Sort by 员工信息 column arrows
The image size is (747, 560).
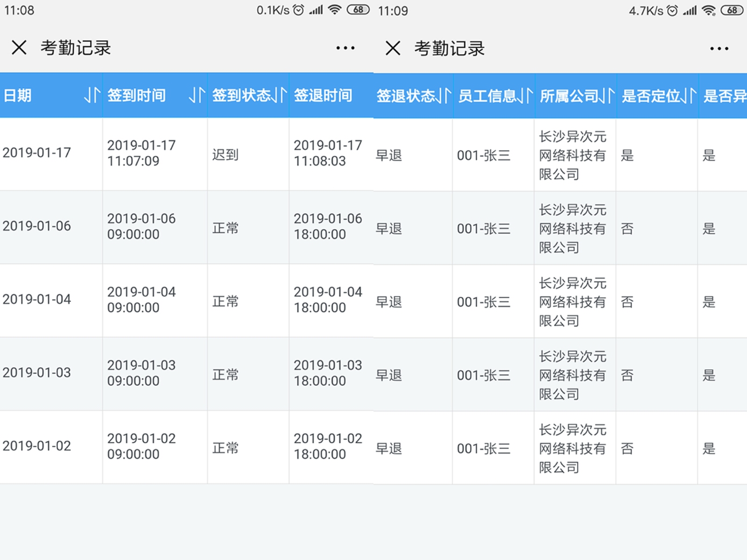click(x=526, y=96)
